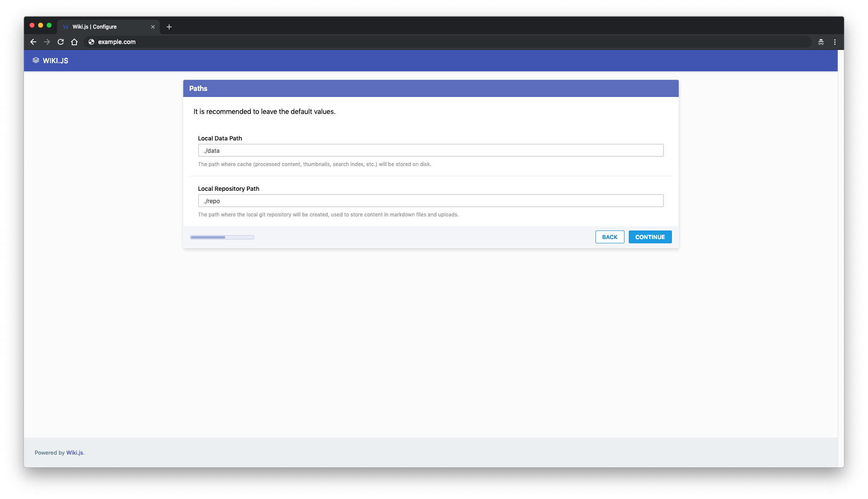Click the globe site info icon
The image size is (868, 499).
[91, 42]
